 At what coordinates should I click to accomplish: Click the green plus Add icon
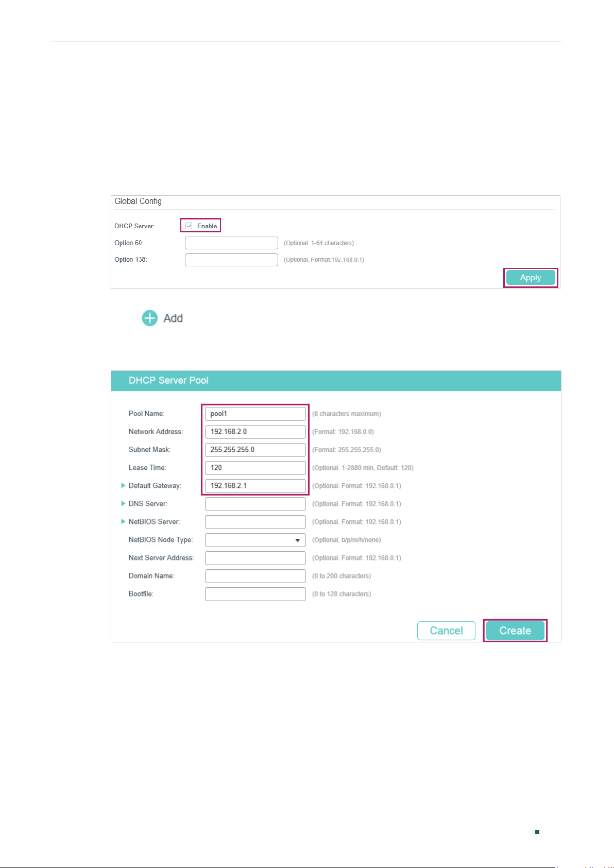tap(150, 318)
